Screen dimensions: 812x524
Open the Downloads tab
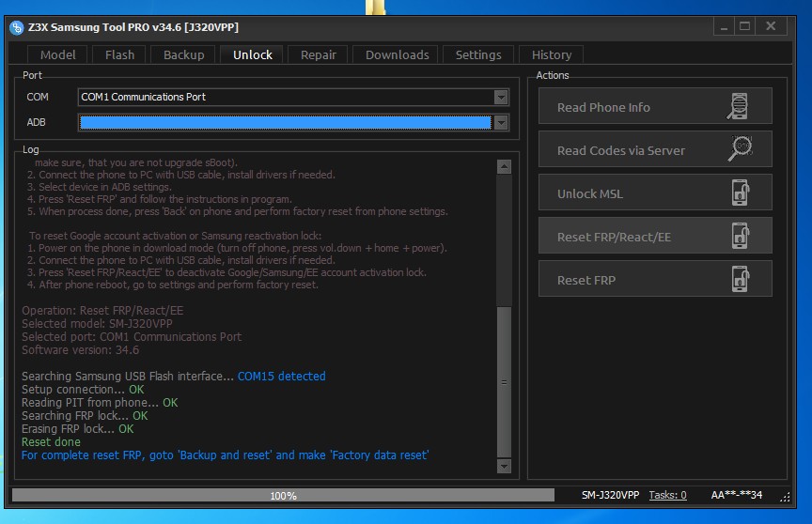[x=398, y=54]
